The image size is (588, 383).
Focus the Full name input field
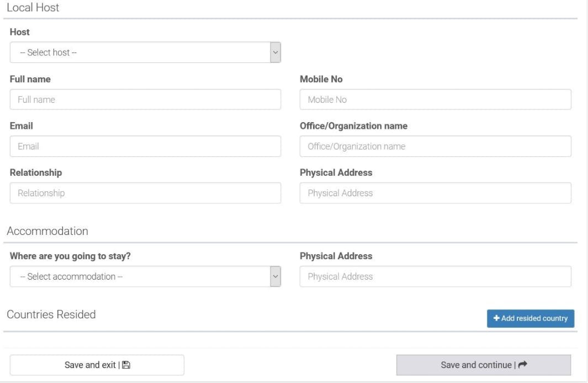(x=145, y=99)
